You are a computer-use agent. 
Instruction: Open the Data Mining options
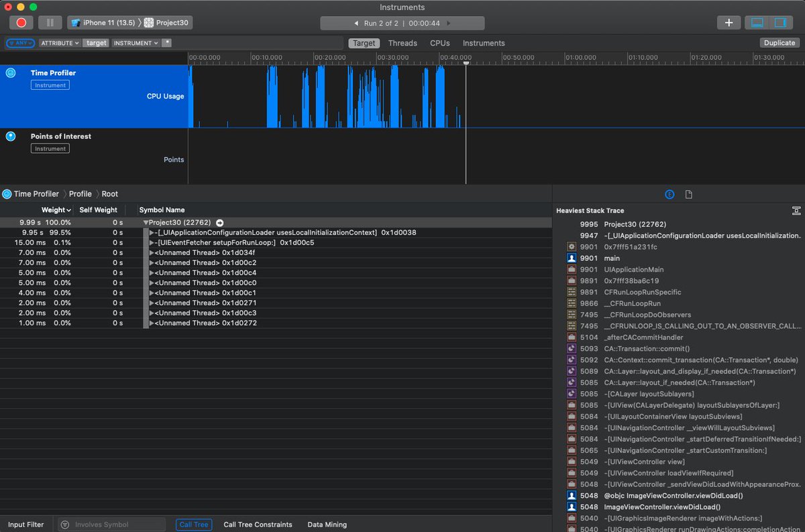pos(327,525)
